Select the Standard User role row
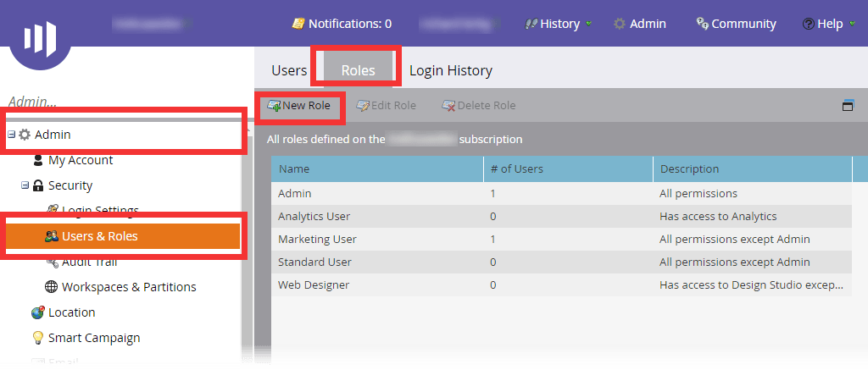The height and width of the screenshot is (370, 868). point(561,262)
